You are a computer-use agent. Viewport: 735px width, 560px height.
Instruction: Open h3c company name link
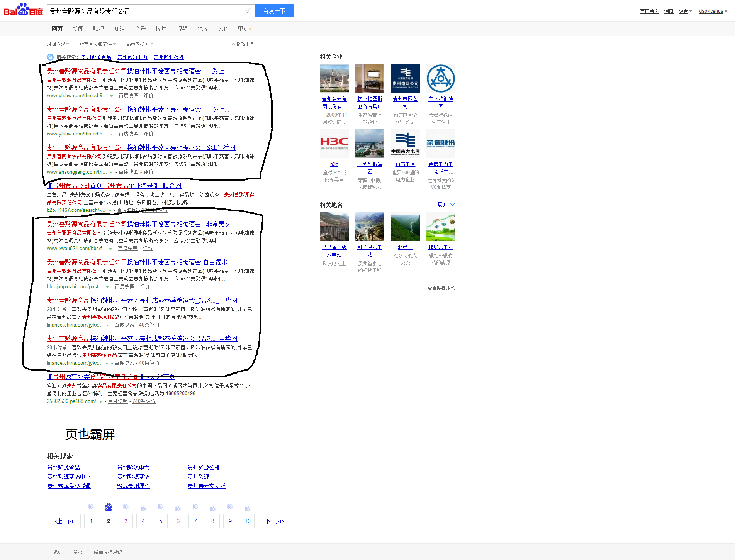coord(334,164)
